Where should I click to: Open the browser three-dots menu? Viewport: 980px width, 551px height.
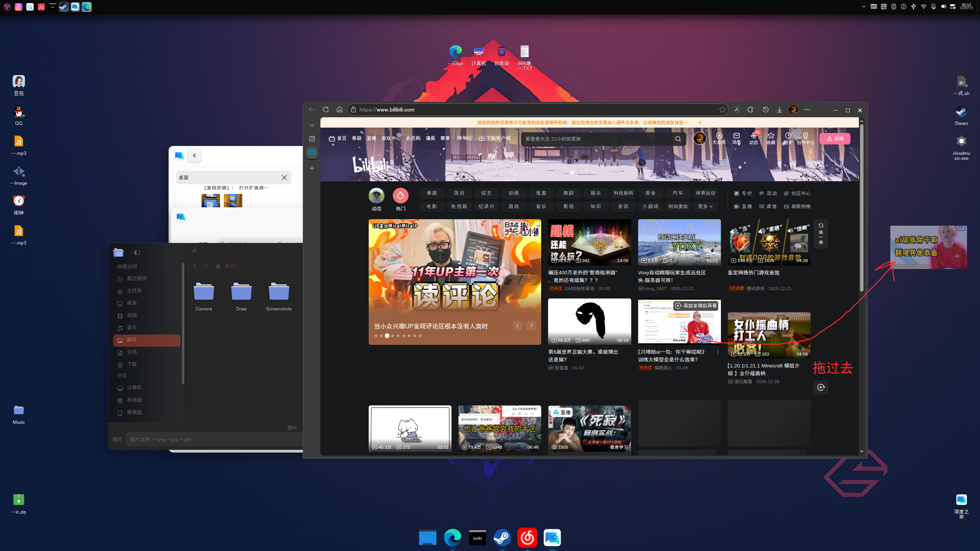pos(807,110)
